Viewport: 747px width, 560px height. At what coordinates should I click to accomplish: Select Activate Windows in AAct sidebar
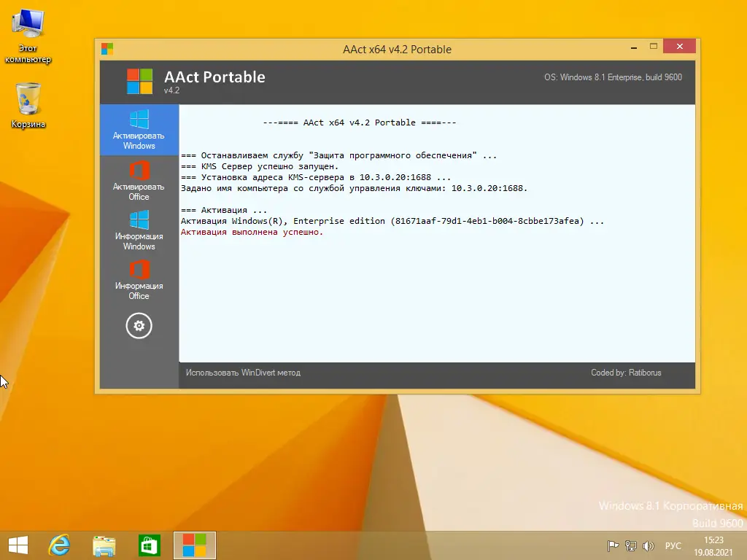tap(139, 130)
